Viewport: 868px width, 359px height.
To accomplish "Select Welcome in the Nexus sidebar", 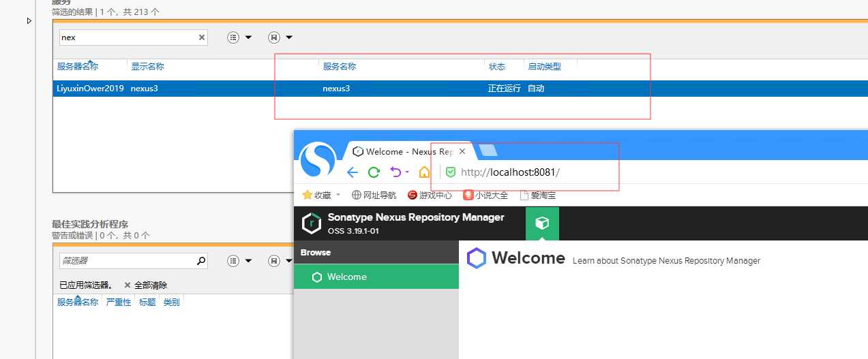I will [376, 277].
